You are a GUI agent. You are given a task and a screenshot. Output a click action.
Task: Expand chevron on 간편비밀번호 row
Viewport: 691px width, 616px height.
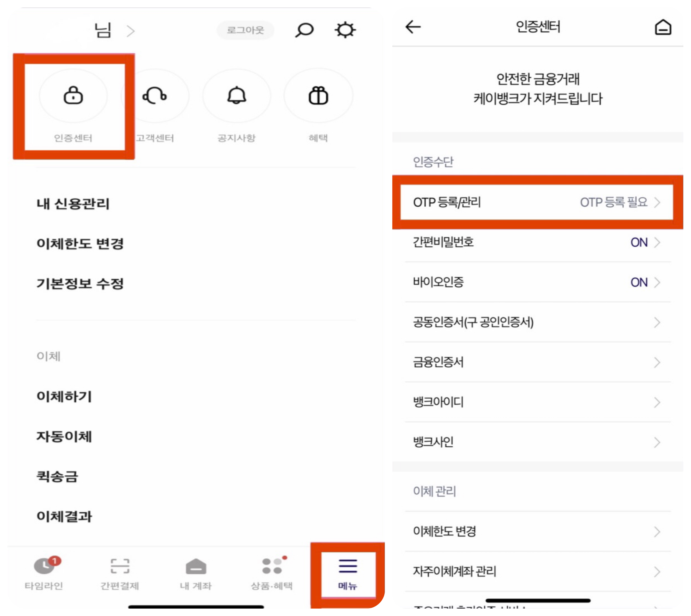pos(657,242)
